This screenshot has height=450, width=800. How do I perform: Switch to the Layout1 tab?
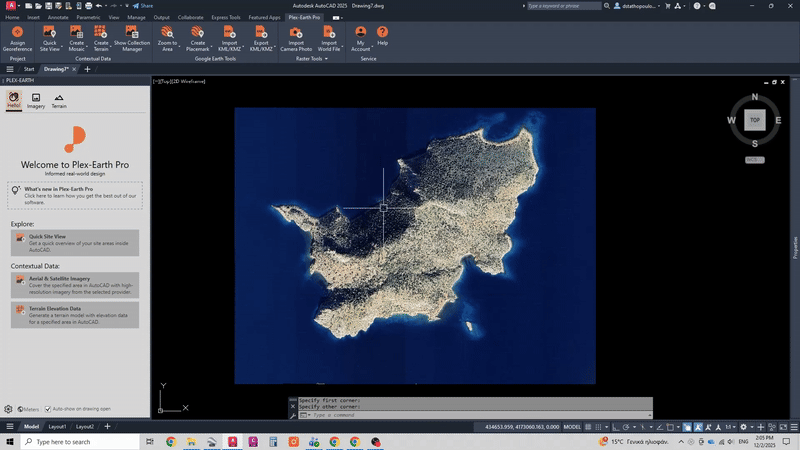click(x=57, y=427)
